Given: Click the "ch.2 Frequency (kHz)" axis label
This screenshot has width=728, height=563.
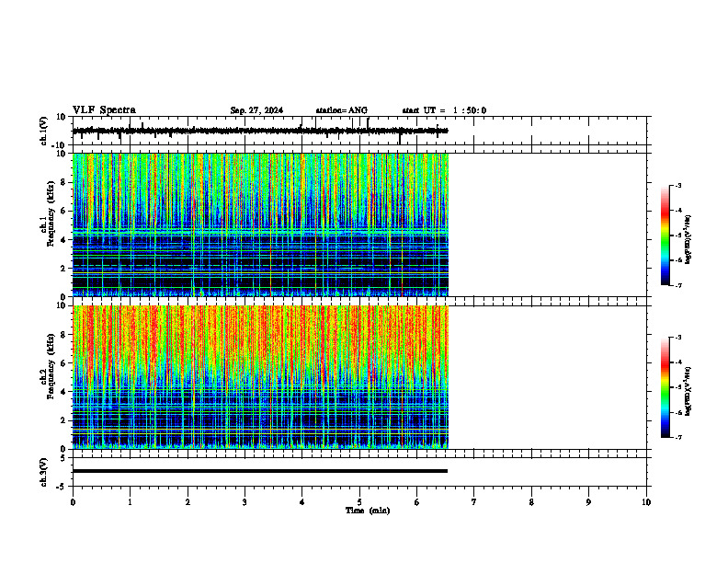Looking at the screenshot, I should tap(47, 366).
